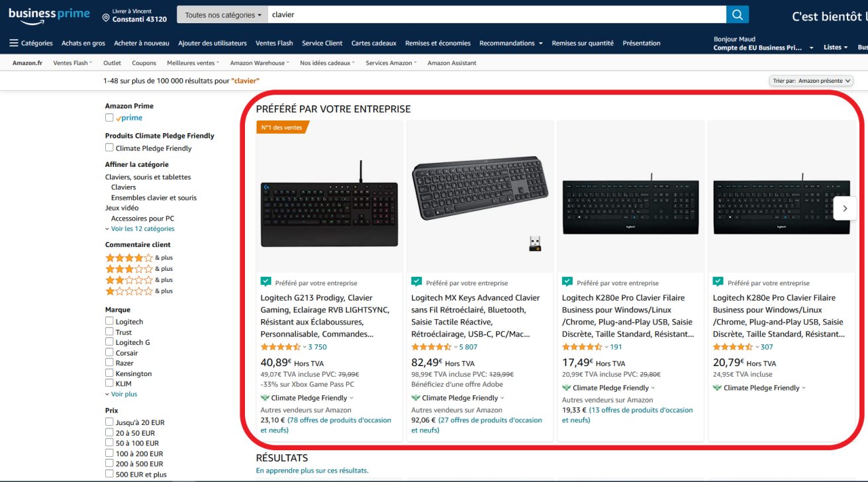868x482 pixels.
Task: Open En apprendre plus sur ces résultats
Action: [312, 470]
